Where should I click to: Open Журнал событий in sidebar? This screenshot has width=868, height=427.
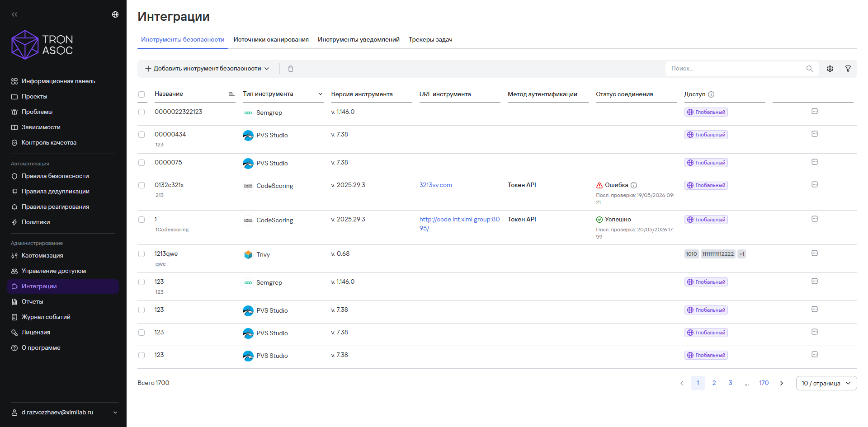coord(46,317)
